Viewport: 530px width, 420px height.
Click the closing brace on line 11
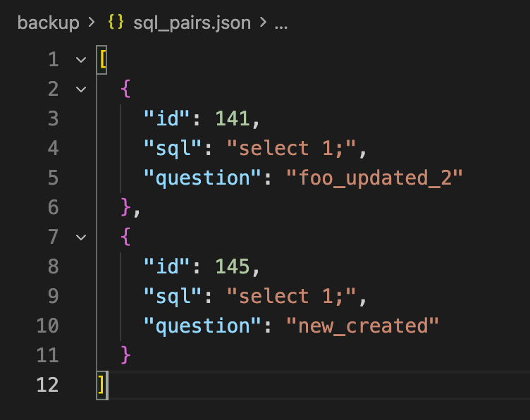tap(126, 355)
